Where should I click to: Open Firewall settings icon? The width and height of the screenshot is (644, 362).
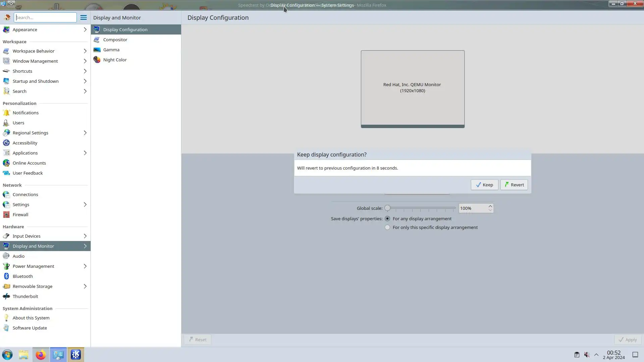point(6,215)
